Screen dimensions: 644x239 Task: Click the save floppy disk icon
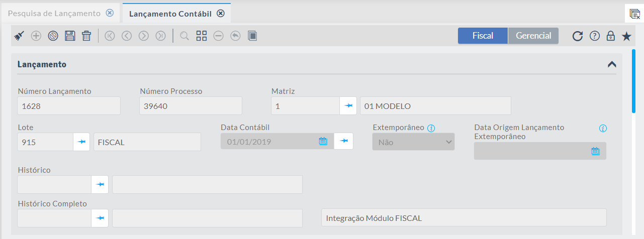click(x=70, y=36)
